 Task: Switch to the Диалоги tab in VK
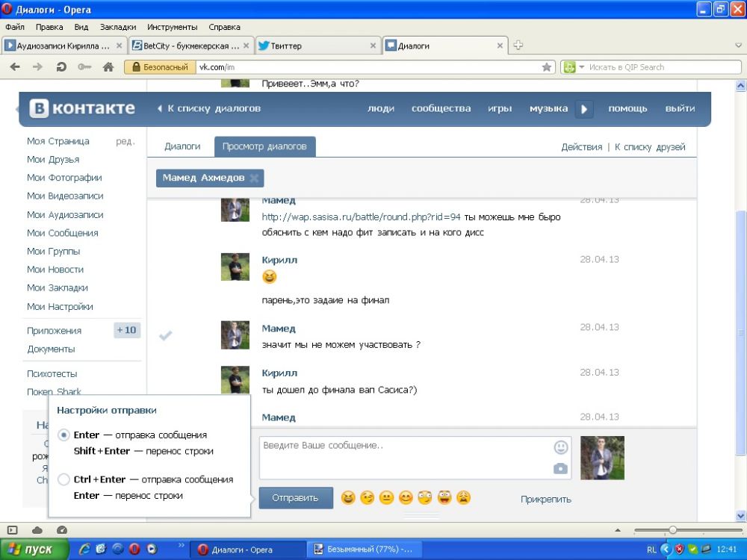click(182, 146)
